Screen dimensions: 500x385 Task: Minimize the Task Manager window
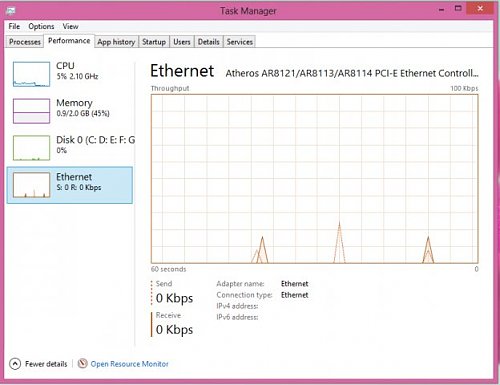pyautogui.click(x=442, y=10)
